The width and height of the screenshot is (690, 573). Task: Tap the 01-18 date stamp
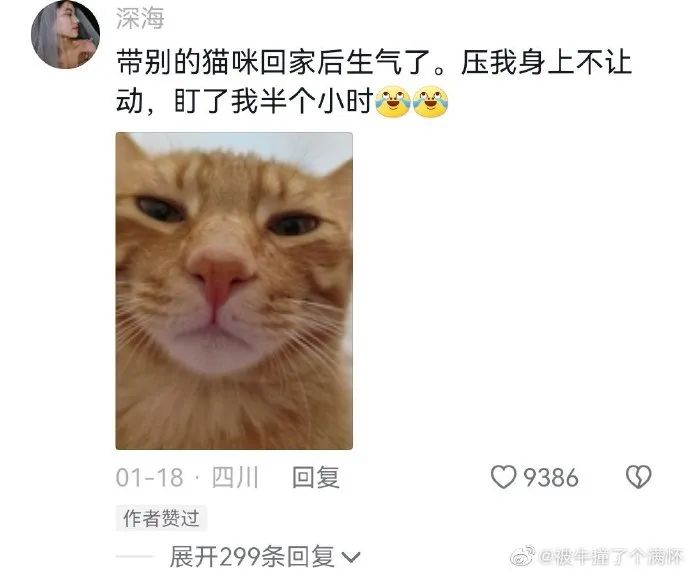pos(149,478)
